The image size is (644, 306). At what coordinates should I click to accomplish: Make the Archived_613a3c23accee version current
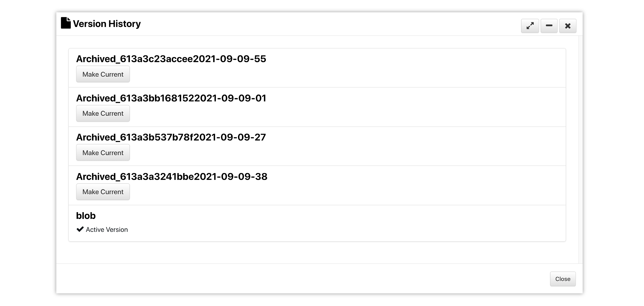tap(103, 74)
